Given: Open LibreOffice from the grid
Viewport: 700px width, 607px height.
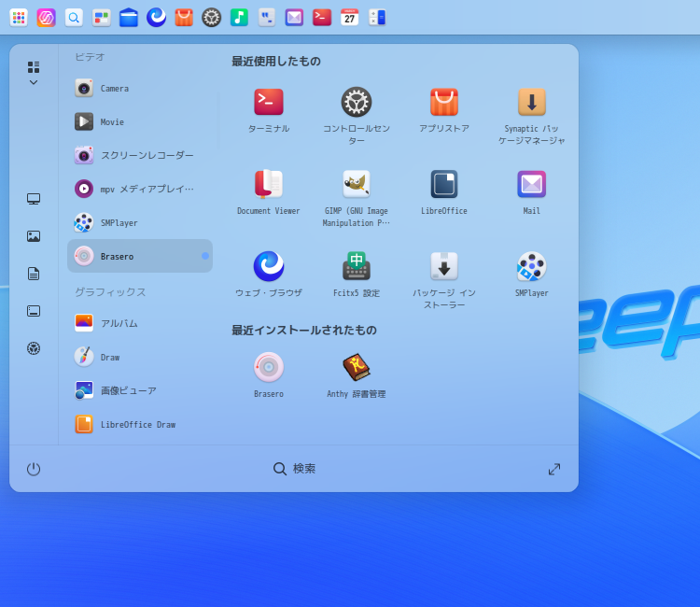Looking at the screenshot, I should point(444,185).
